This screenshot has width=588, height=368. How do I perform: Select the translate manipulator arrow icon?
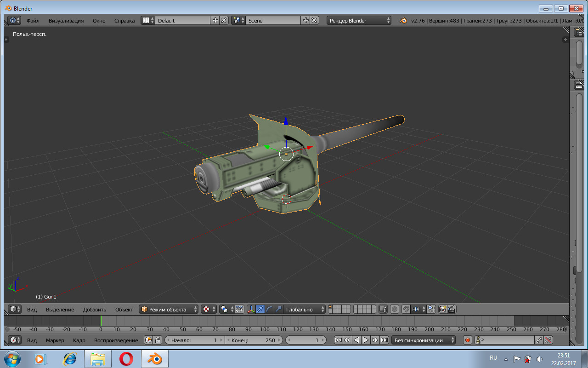(x=260, y=310)
